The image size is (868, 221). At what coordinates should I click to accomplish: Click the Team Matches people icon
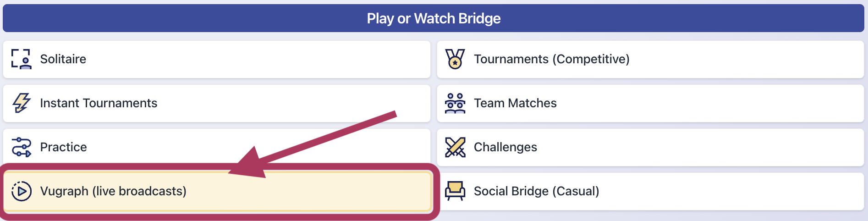[455, 103]
